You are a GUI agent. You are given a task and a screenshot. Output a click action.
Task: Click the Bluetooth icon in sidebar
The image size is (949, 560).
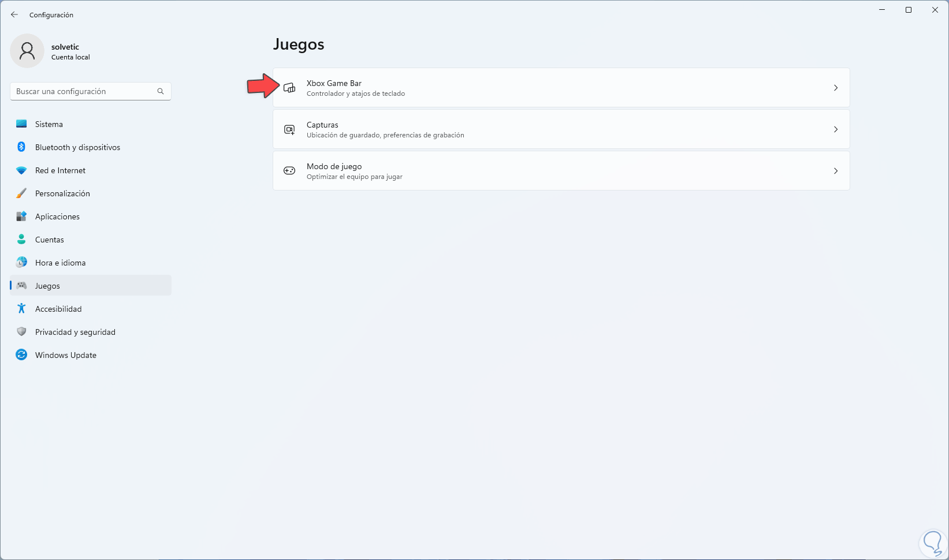click(x=21, y=147)
